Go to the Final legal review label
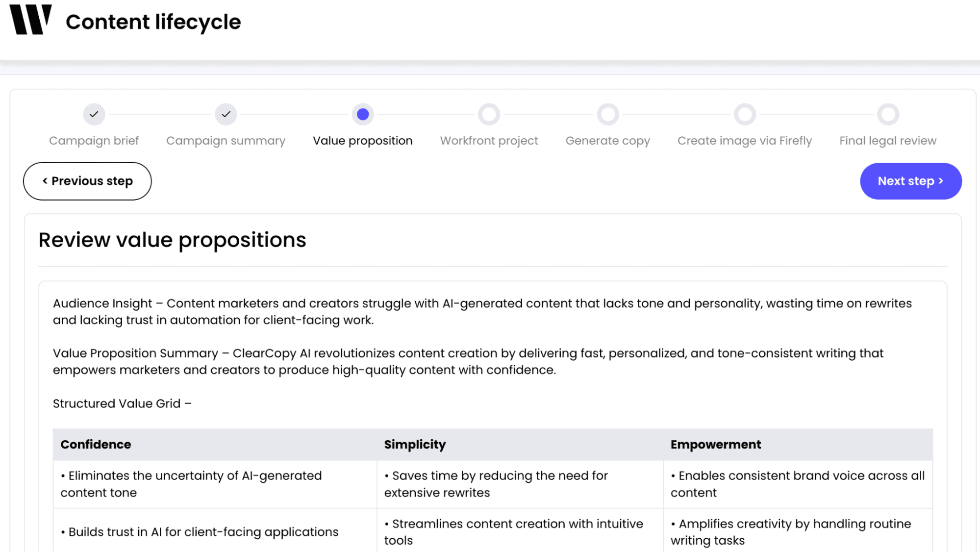Image resolution: width=980 pixels, height=552 pixels. click(888, 141)
